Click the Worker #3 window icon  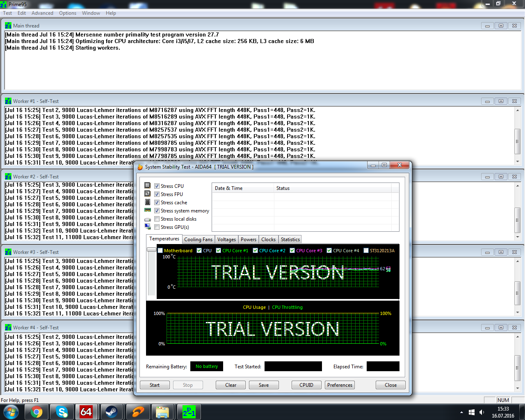[x=8, y=252]
